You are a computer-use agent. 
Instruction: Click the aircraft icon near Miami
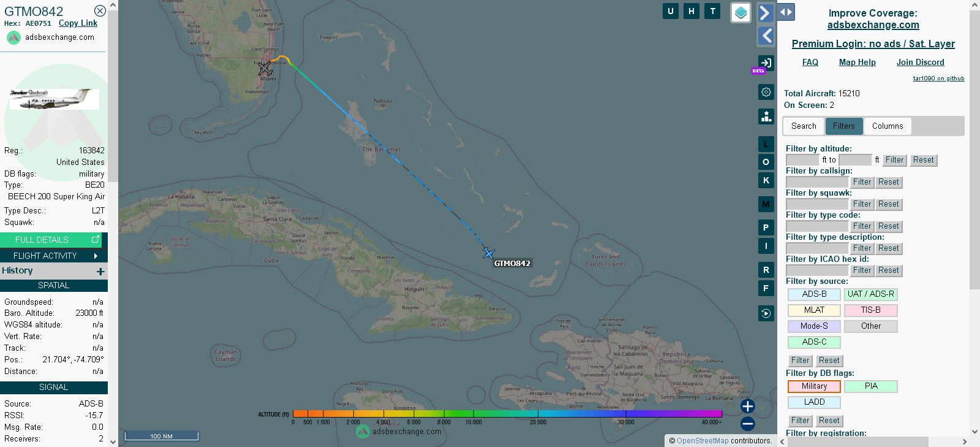click(265, 68)
